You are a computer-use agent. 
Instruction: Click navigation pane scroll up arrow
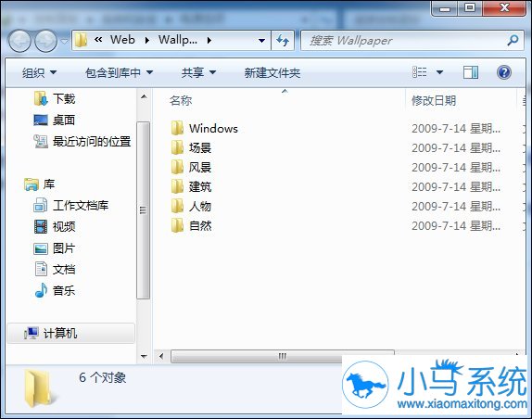tap(144, 96)
